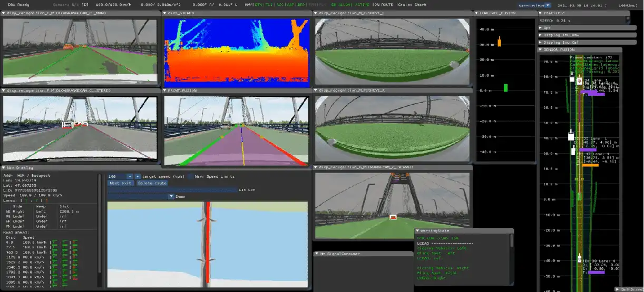Click the ID 17 orange object bar
Viewport: 644px width, 292px height.
click(x=589, y=165)
